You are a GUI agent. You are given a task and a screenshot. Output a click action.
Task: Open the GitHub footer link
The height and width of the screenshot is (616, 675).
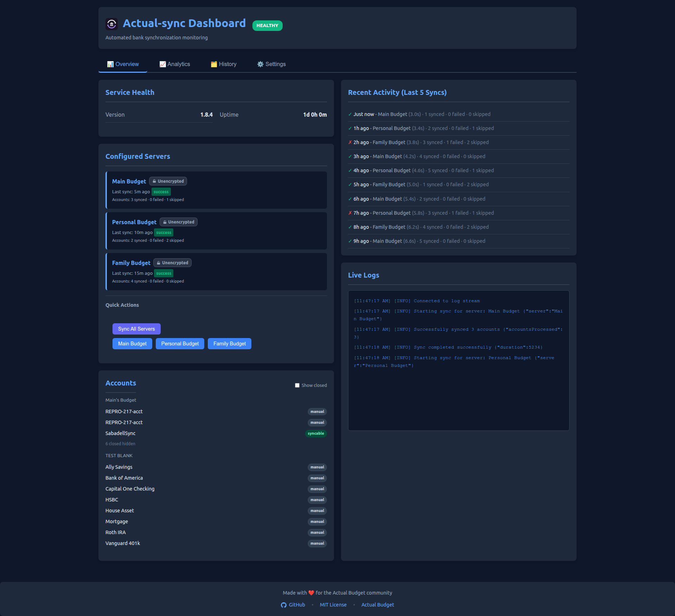pos(293,605)
